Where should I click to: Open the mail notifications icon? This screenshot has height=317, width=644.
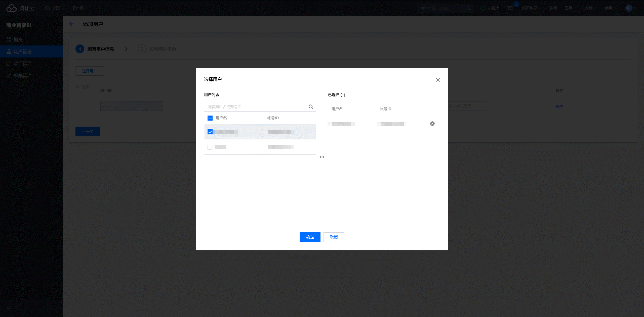510,8
